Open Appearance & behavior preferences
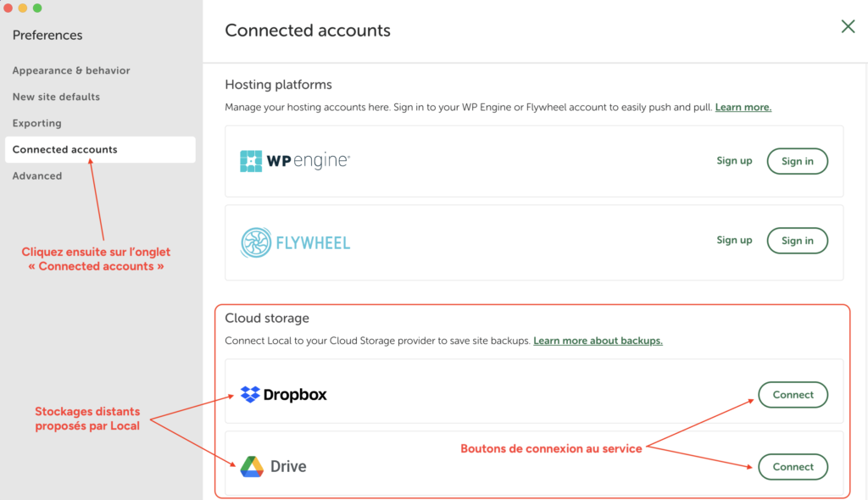This screenshot has height=500, width=868. point(71,70)
